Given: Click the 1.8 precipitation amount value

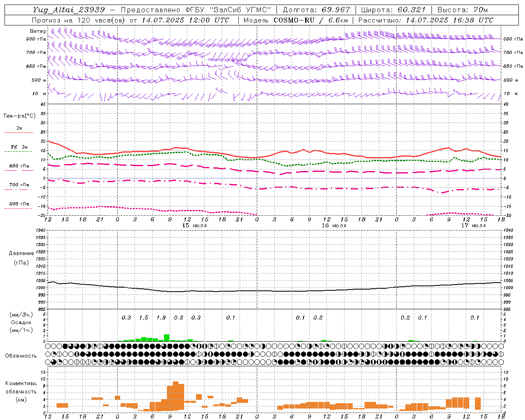Looking at the screenshot, I should tap(161, 318).
